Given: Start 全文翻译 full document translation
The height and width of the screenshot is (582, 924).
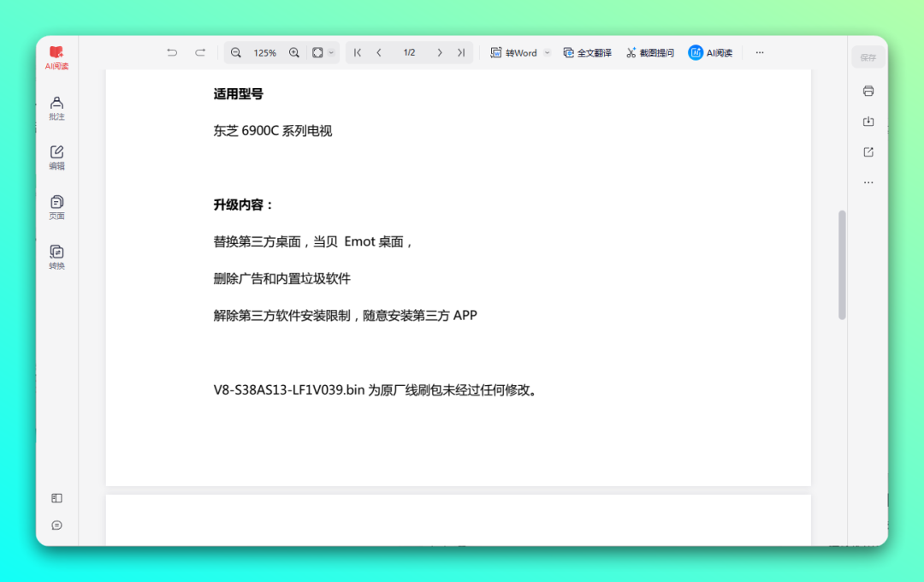Looking at the screenshot, I should [x=587, y=52].
